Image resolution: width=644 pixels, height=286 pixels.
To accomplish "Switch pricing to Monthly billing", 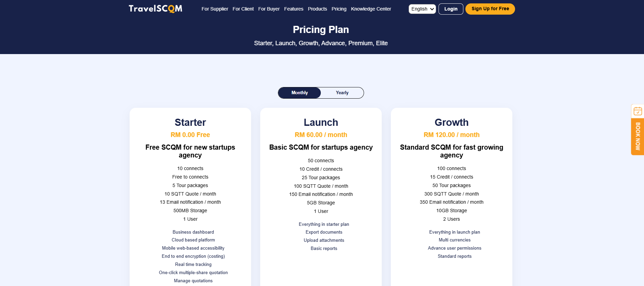I will (x=299, y=93).
